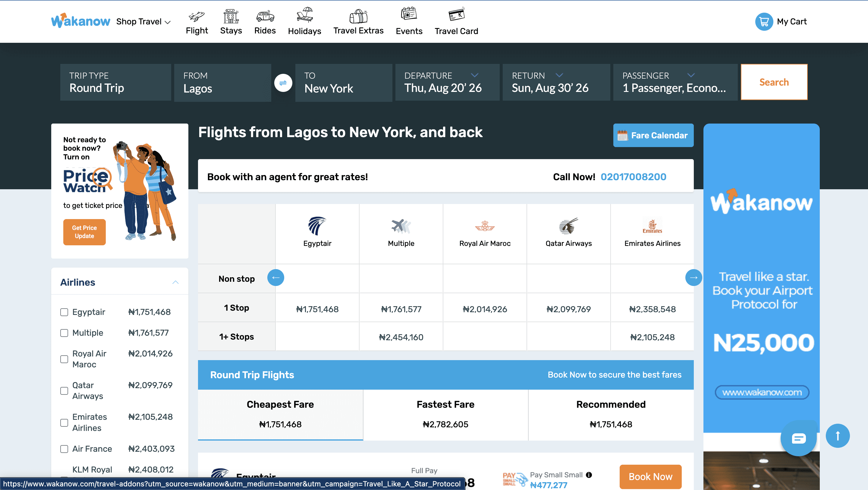Screen dimensions: 868x490
Task: Open the Return date dropdown
Action: (556, 82)
